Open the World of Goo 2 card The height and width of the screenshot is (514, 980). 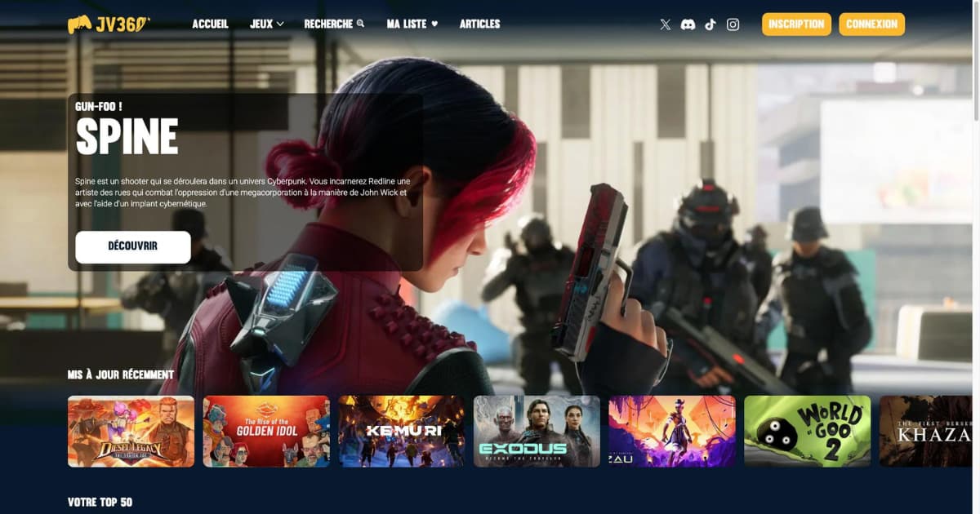pos(808,432)
